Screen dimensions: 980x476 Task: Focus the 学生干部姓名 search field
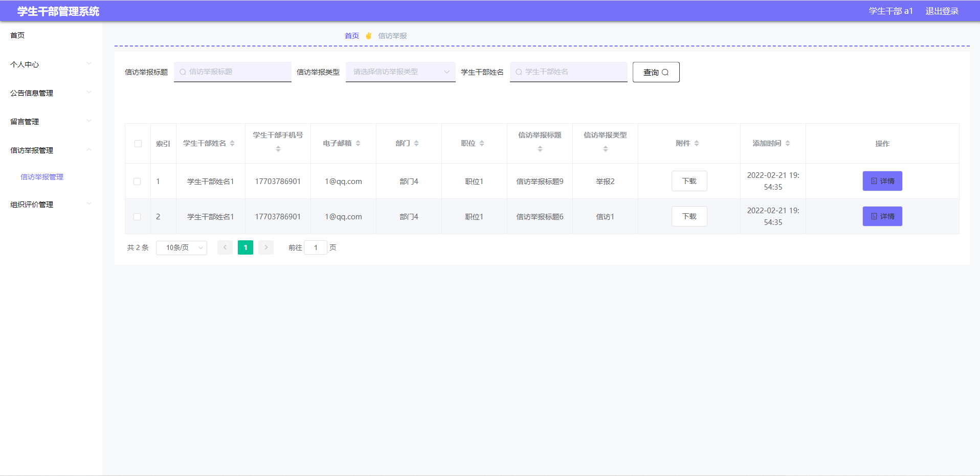point(569,72)
